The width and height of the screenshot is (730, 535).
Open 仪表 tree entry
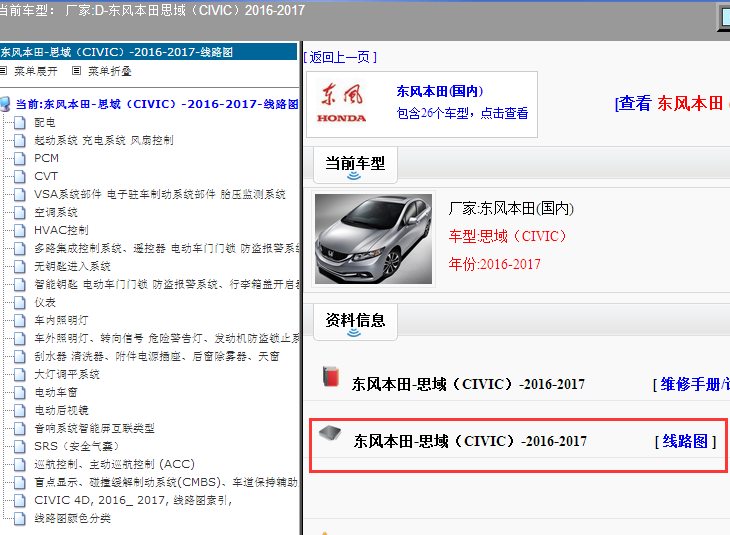[x=45, y=303]
